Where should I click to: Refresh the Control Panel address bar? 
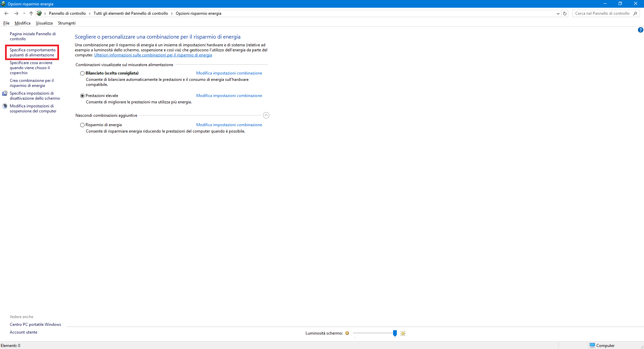[565, 13]
